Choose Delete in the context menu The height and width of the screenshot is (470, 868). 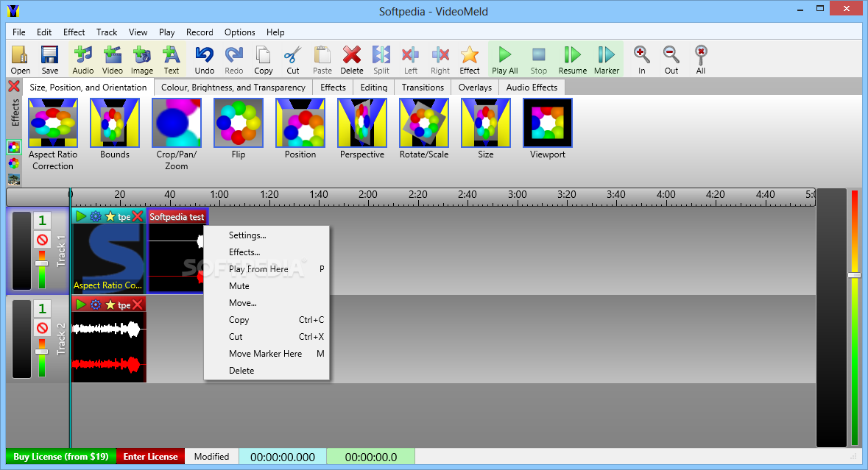(x=267, y=371)
